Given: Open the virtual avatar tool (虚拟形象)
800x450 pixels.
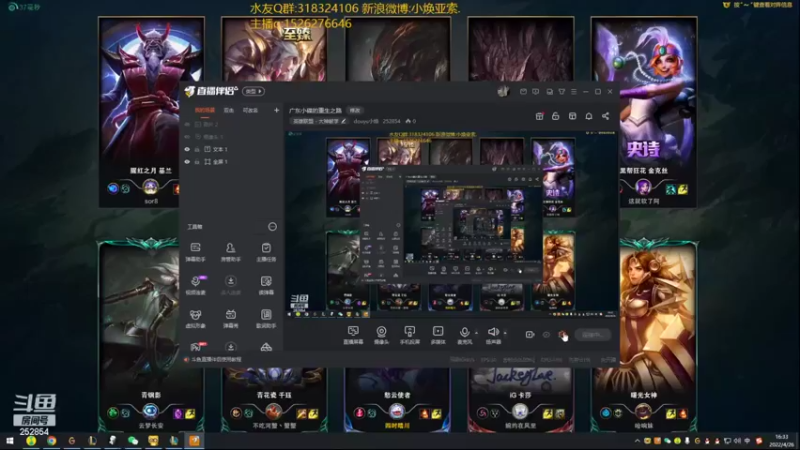Looking at the screenshot, I should [x=195, y=318].
